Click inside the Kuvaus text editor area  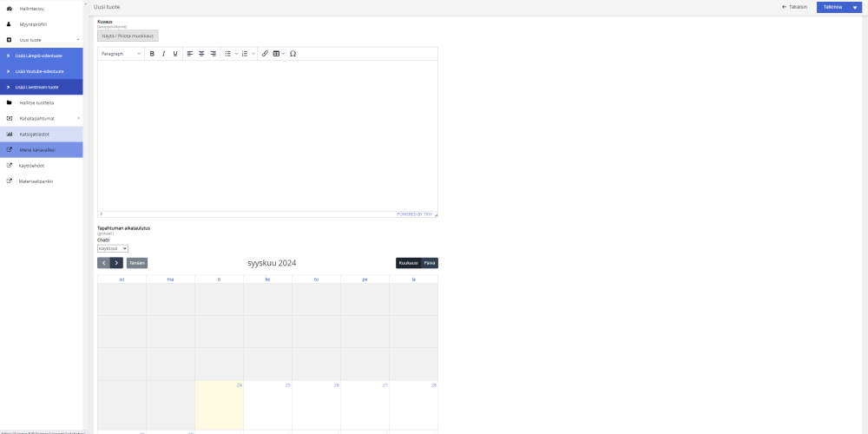pyautogui.click(x=267, y=135)
